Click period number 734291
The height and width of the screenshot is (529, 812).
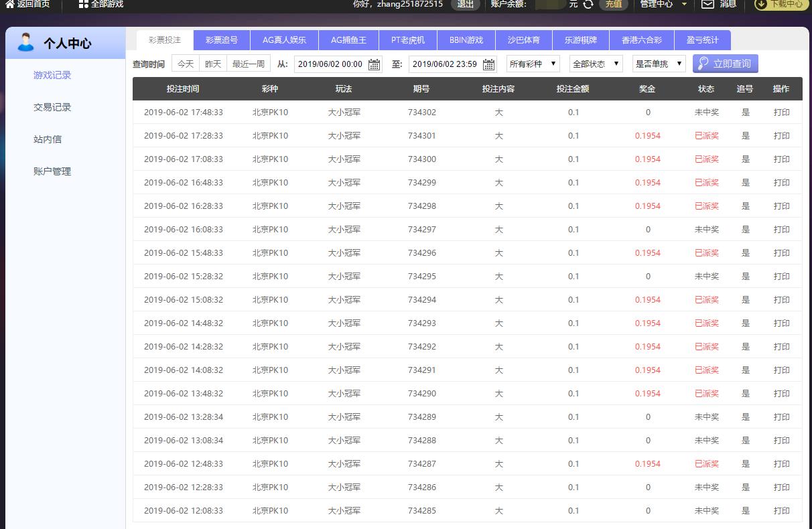point(422,370)
